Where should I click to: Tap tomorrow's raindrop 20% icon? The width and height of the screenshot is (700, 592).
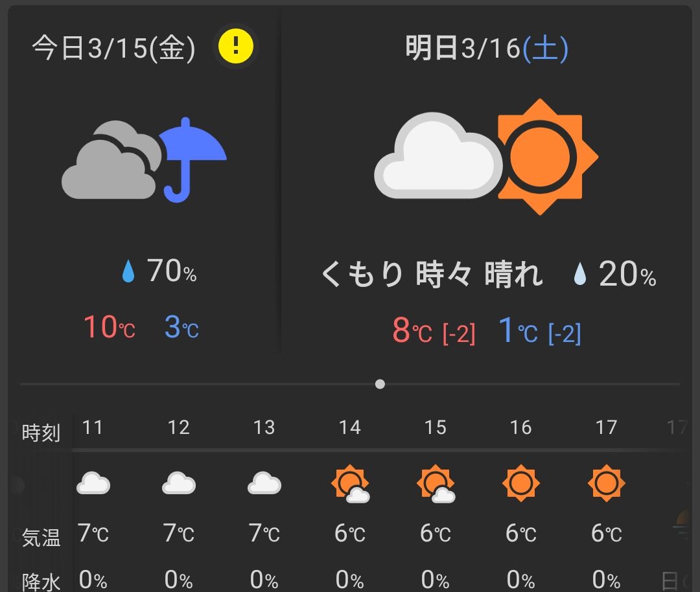[x=578, y=275]
